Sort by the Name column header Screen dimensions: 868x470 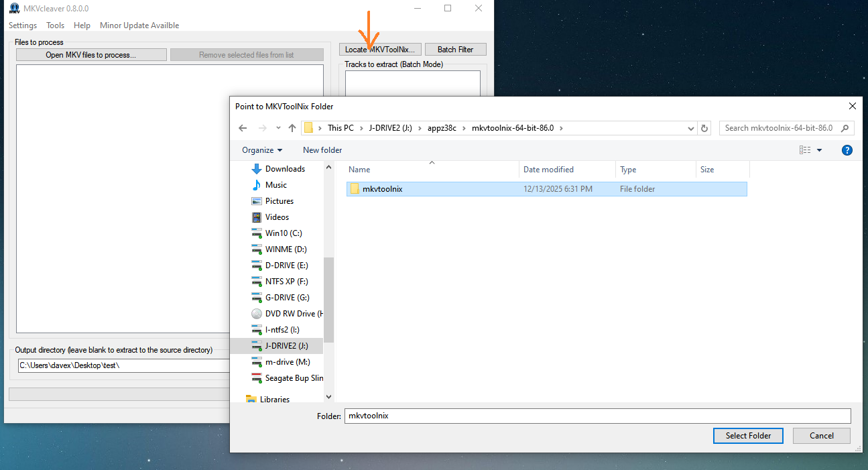point(431,170)
